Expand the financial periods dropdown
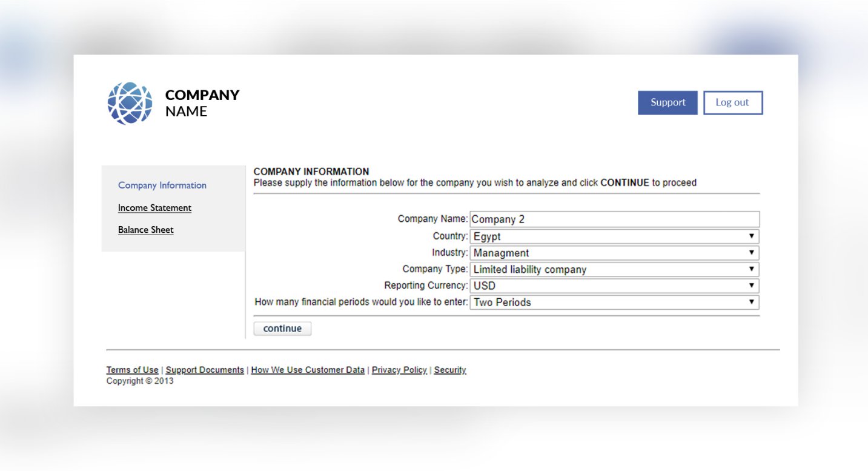The width and height of the screenshot is (868, 471). (614, 302)
